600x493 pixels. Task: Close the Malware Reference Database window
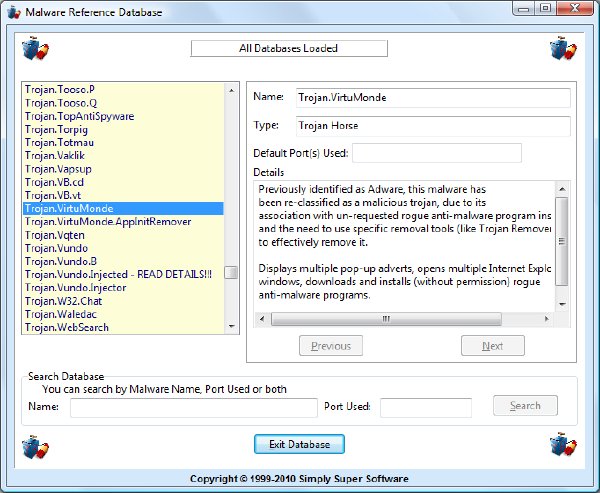(575, 8)
